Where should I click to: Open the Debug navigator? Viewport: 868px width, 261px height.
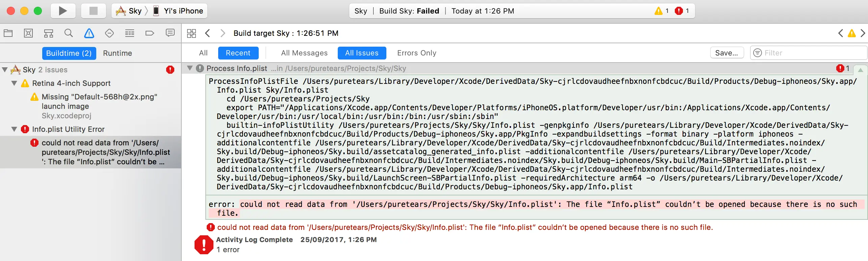tap(130, 33)
